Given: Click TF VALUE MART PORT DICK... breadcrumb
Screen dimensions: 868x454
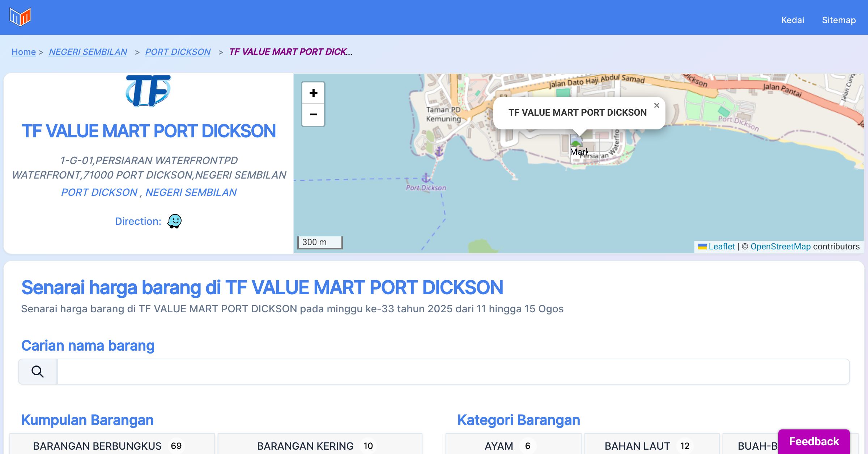Looking at the screenshot, I should tap(290, 52).
